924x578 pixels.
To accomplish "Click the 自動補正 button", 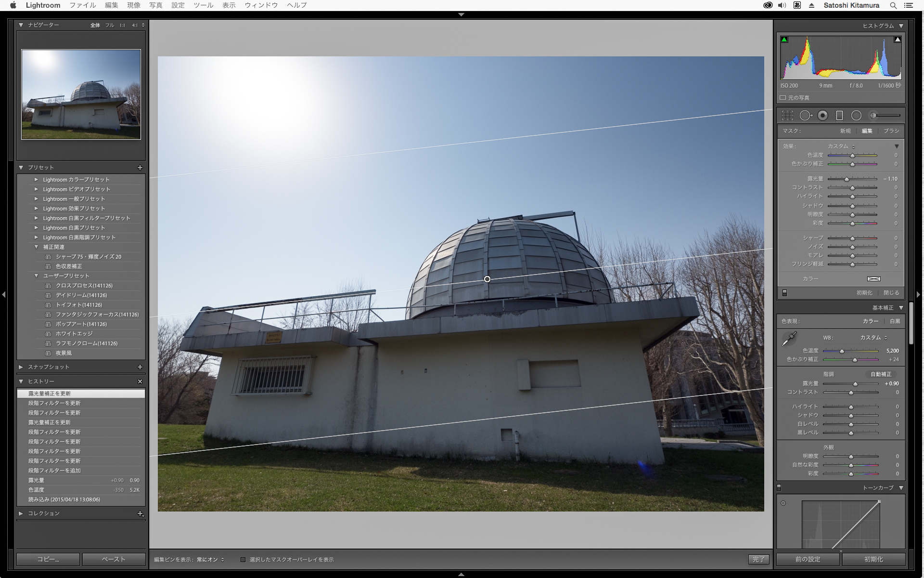I will click(881, 374).
